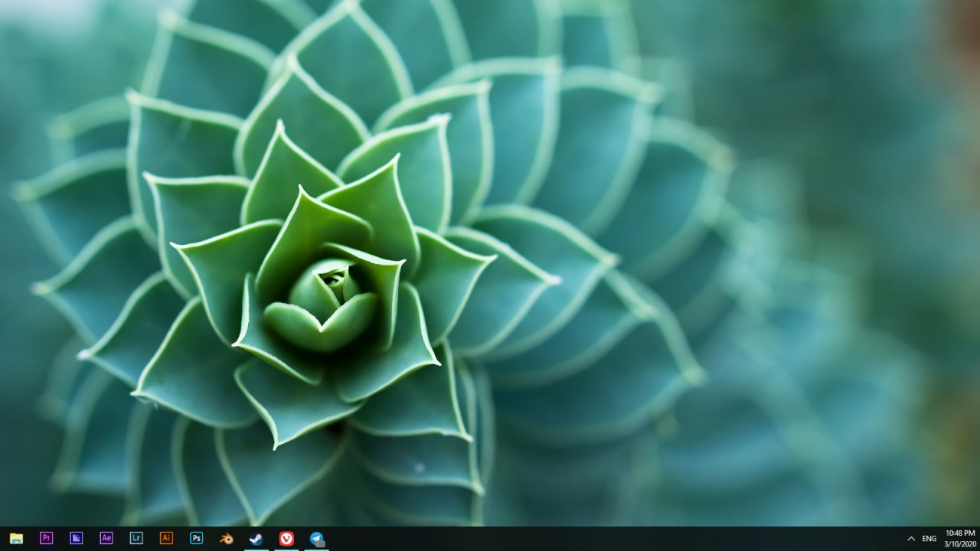Launch Adobe Media Encoder from taskbar
Viewport: 980px width, 551px height.
(76, 538)
